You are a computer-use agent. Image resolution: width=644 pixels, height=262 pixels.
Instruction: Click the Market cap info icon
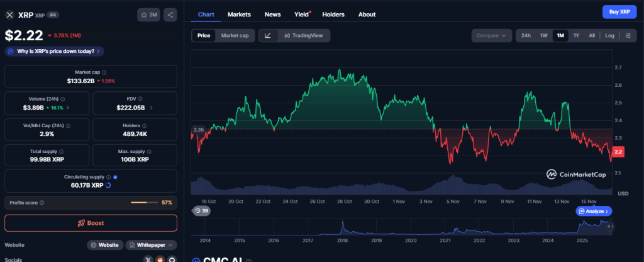[104, 72]
